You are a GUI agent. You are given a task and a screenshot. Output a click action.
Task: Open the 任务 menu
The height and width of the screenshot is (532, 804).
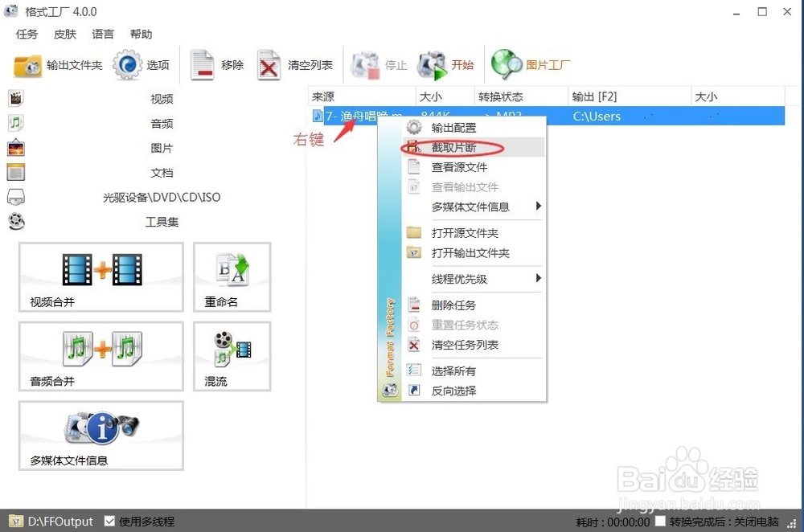click(x=27, y=34)
